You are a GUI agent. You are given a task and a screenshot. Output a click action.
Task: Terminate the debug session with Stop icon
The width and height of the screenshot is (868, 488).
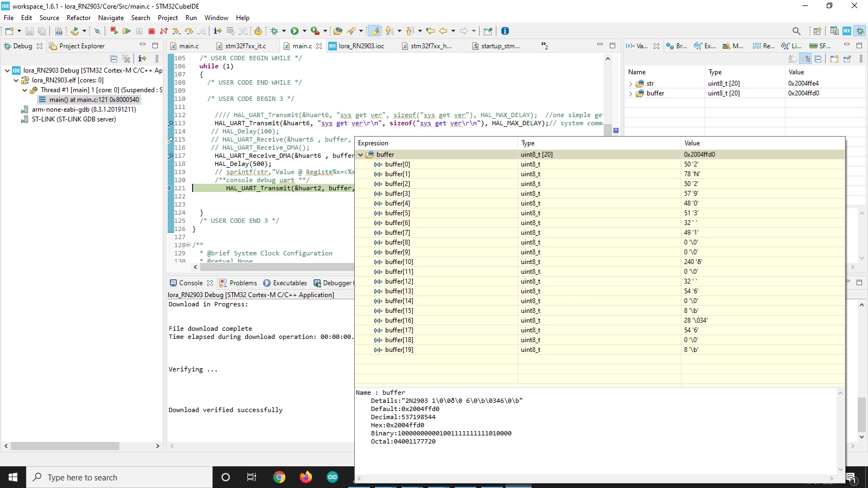(x=151, y=31)
